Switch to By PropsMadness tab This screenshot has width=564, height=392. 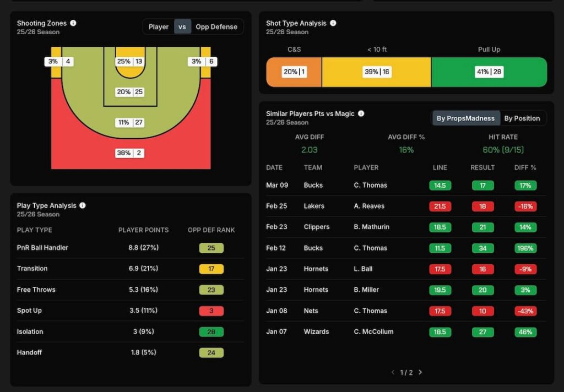coord(465,118)
